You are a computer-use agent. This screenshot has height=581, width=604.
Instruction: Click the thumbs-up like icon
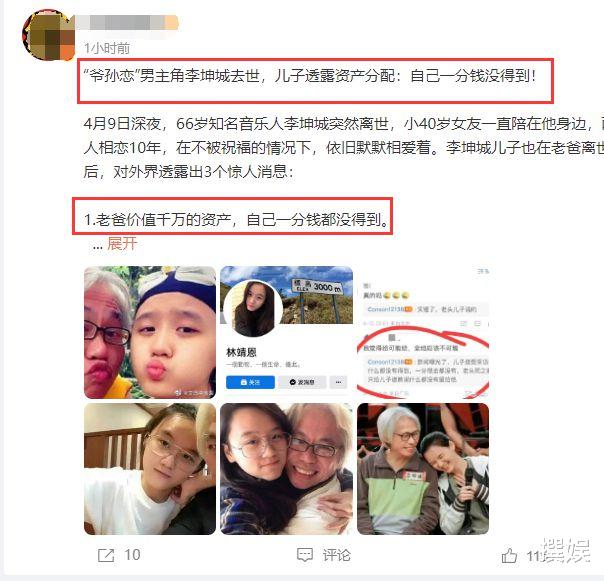coord(509,556)
